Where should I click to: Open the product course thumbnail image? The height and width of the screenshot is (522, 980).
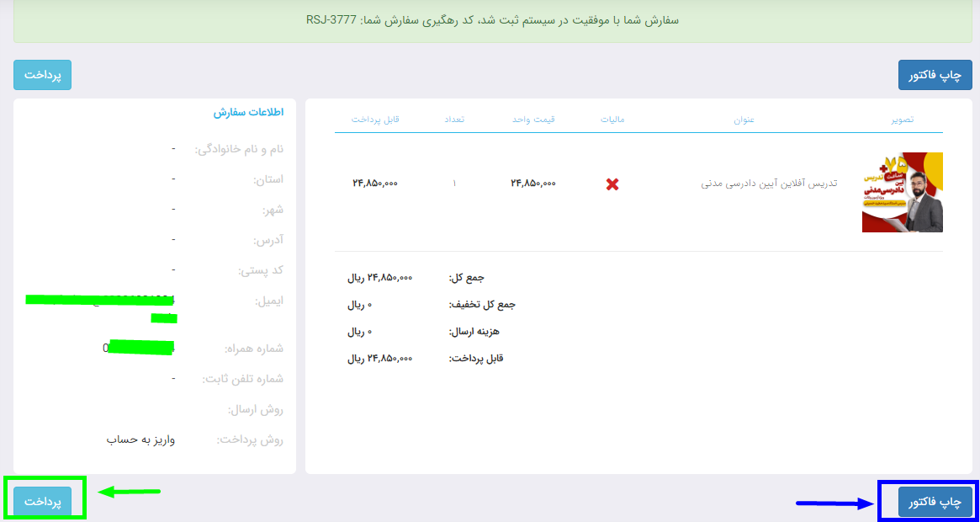(902, 192)
